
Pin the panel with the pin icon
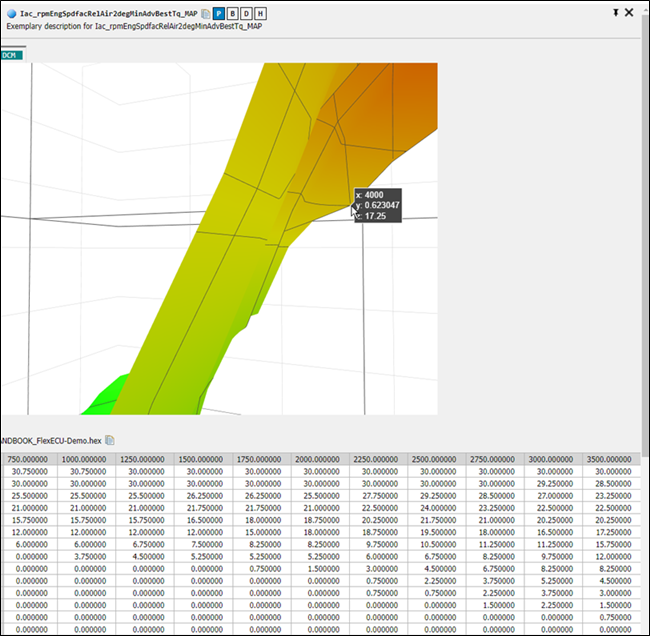click(x=616, y=12)
